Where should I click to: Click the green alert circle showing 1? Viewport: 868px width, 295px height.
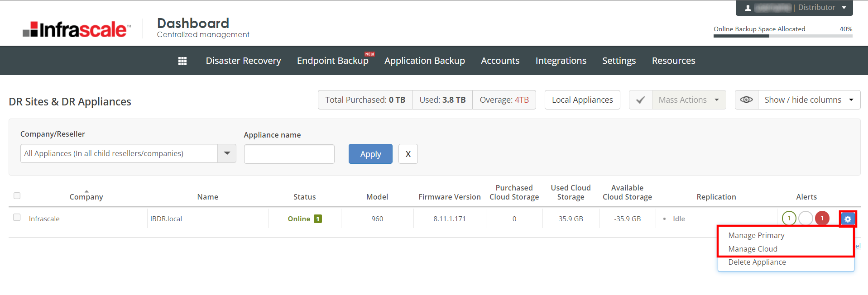[789, 219]
